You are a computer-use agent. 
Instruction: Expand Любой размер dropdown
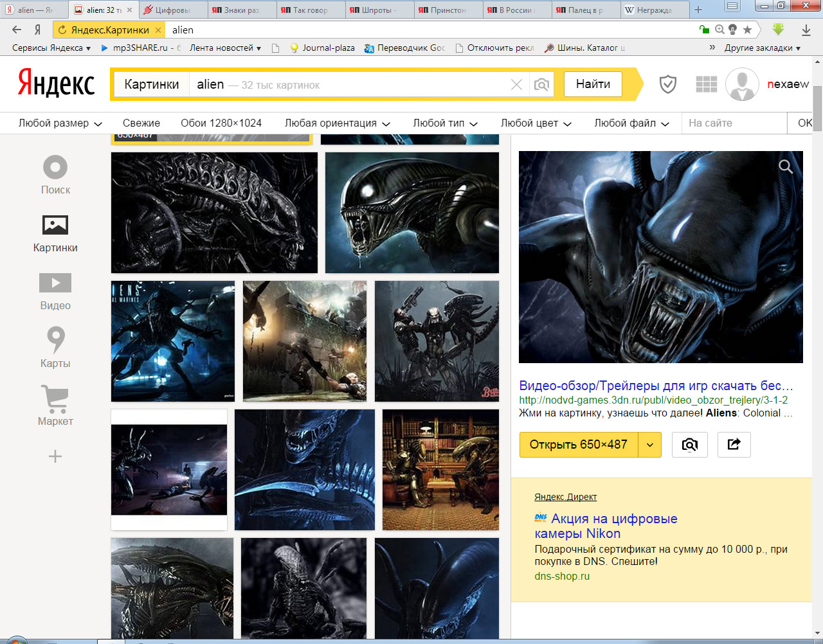pyautogui.click(x=60, y=123)
